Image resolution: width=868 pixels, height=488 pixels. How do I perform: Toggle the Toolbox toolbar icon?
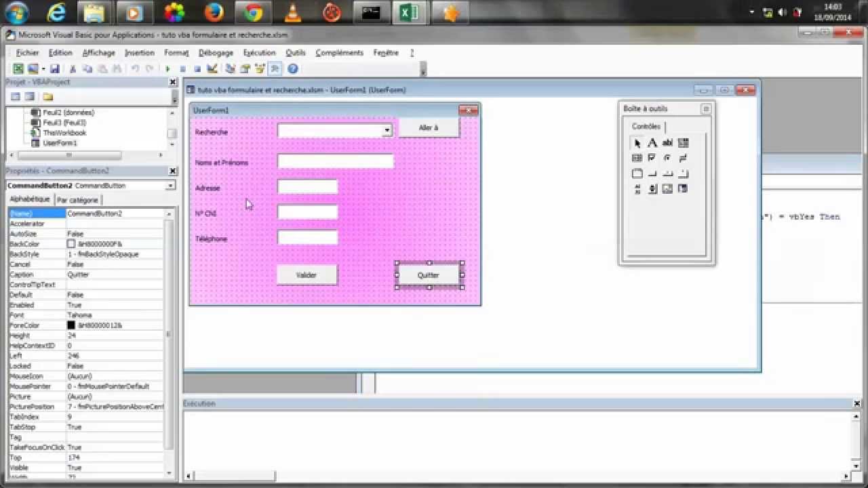(x=275, y=68)
